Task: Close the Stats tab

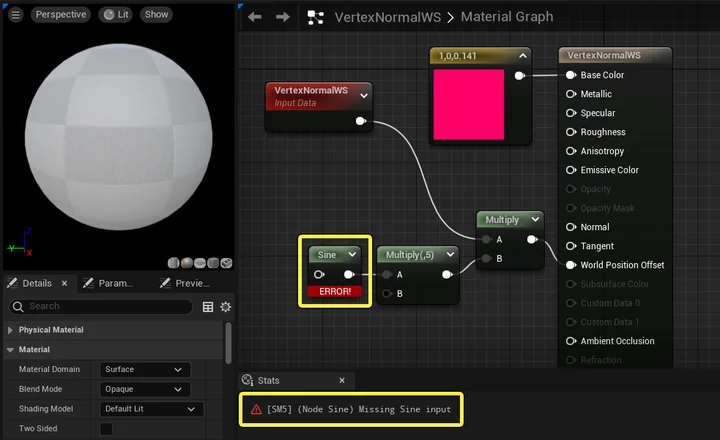Action: coord(342,380)
